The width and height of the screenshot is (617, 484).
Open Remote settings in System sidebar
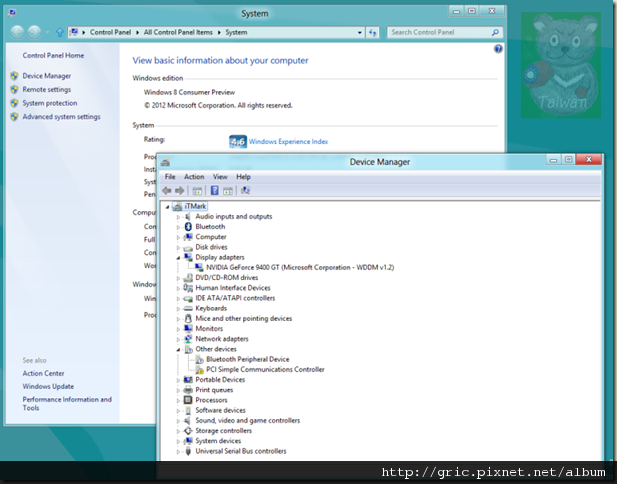click(x=46, y=90)
